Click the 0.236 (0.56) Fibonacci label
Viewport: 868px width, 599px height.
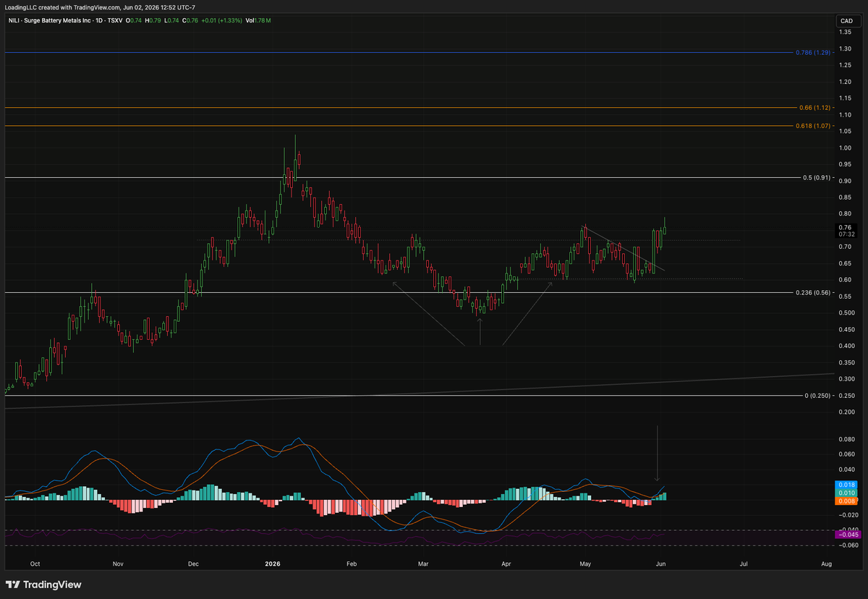[812, 293]
